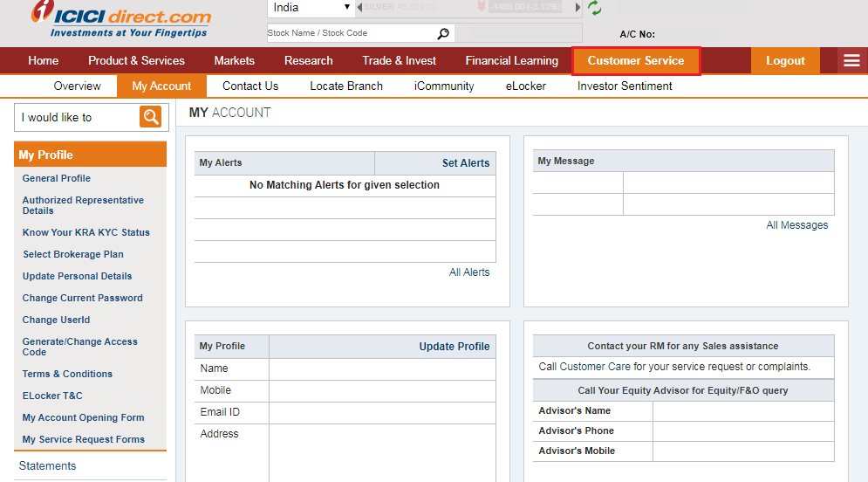Click the Stock Name / Stock Code field
The image size is (868, 482).
point(351,33)
